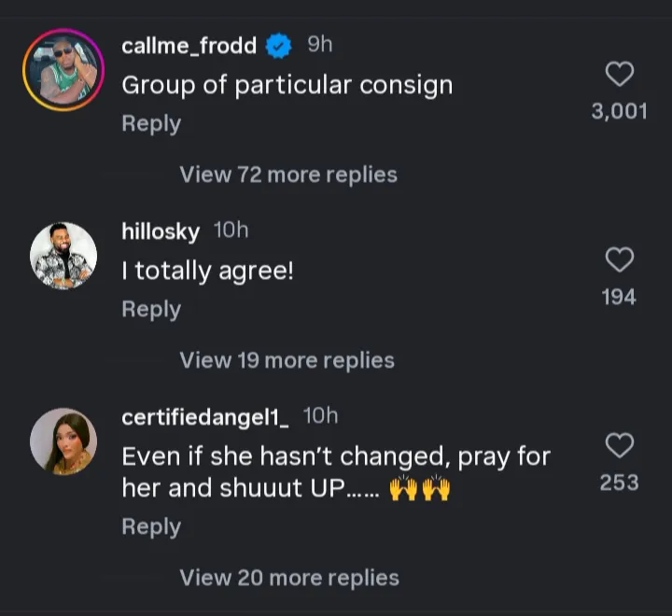The image size is (672, 616).
Task: Reply to the "Group of particular consign" comment
Action: (x=151, y=123)
